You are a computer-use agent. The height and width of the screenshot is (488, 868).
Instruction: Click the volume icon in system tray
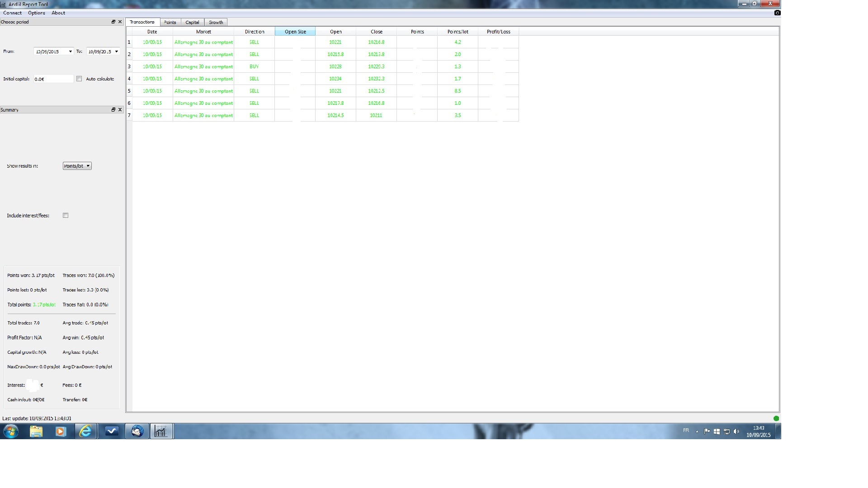point(736,432)
